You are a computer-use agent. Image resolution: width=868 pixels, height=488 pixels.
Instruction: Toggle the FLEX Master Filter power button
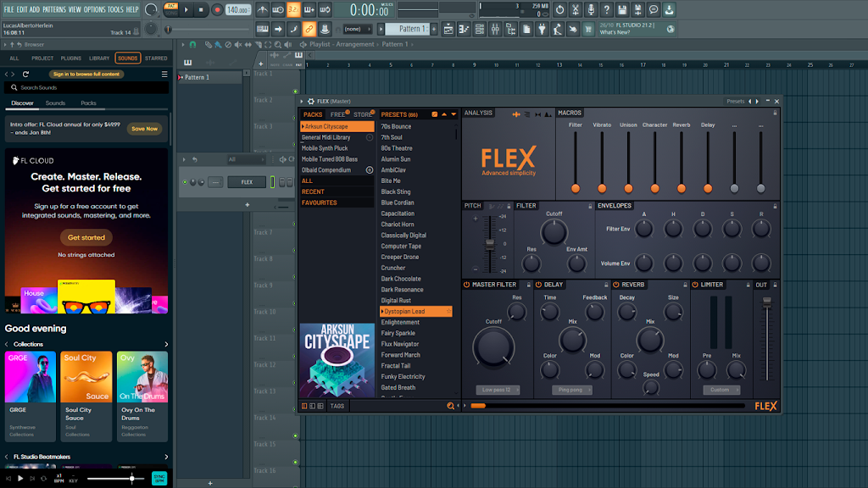[x=467, y=285]
